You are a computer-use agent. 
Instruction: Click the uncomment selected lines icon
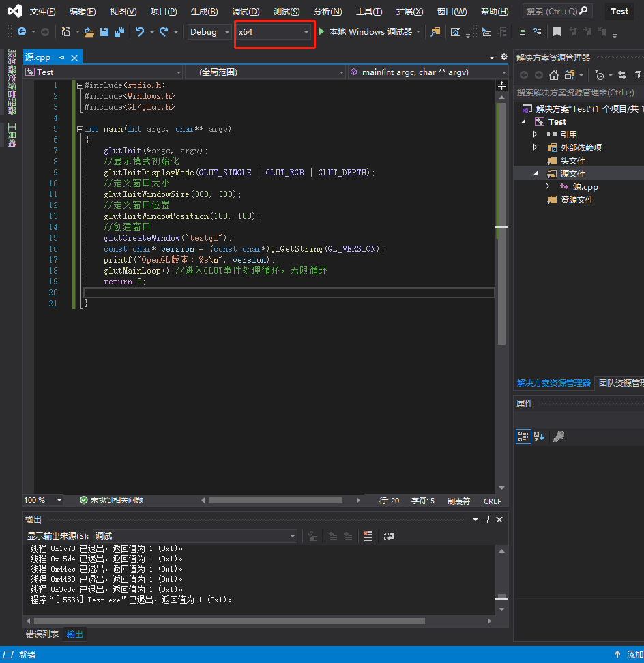point(537,31)
